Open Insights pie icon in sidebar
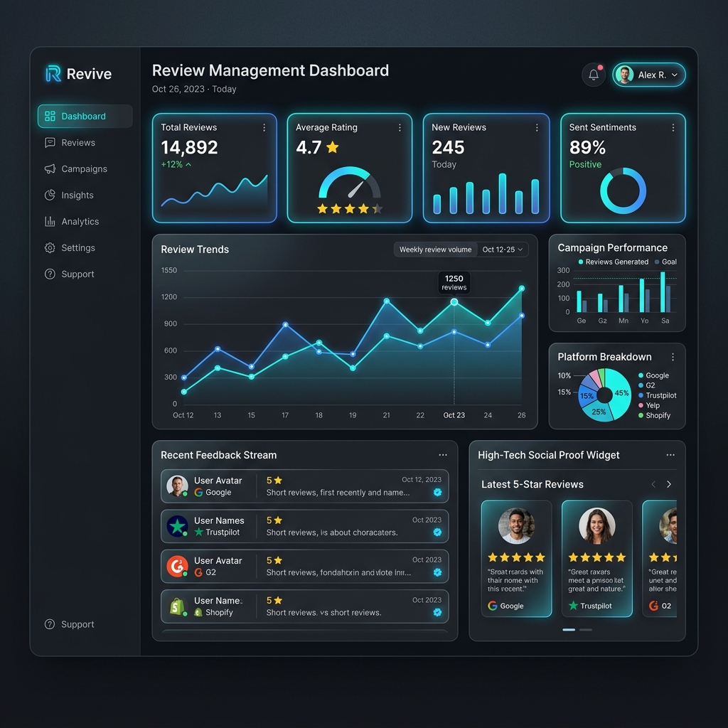The width and height of the screenshot is (728, 728). (x=50, y=195)
